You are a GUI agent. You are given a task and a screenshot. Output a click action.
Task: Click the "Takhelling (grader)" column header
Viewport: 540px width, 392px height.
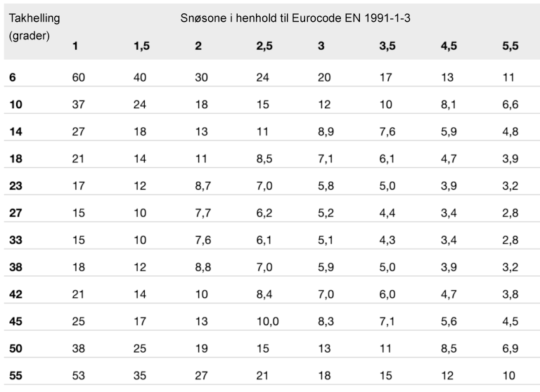[34, 27]
